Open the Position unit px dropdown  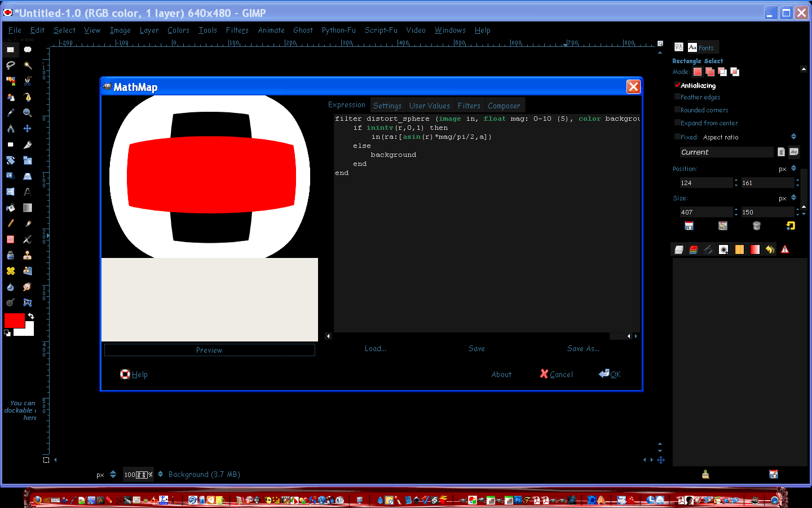[x=787, y=169]
